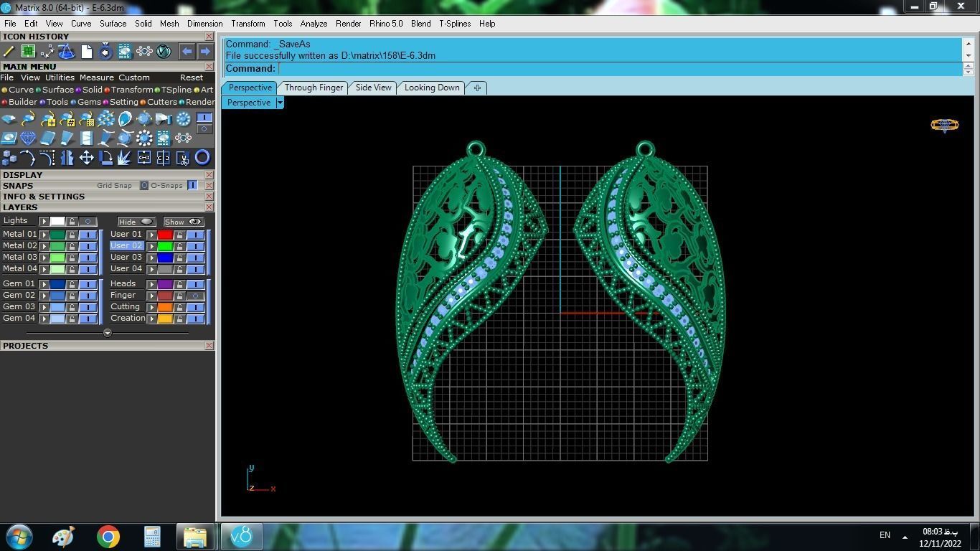Lock the User 01 layer

pos(179,235)
